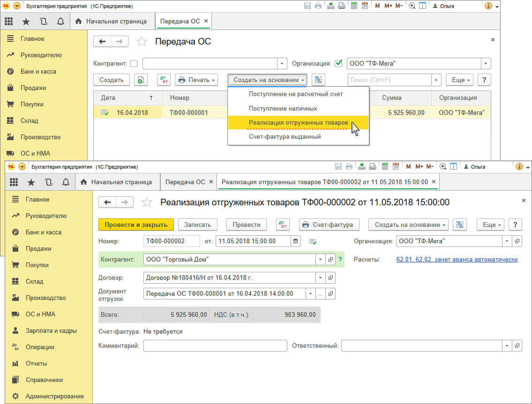
Task: Open Создать на основании dropdown in list
Action: [267, 80]
